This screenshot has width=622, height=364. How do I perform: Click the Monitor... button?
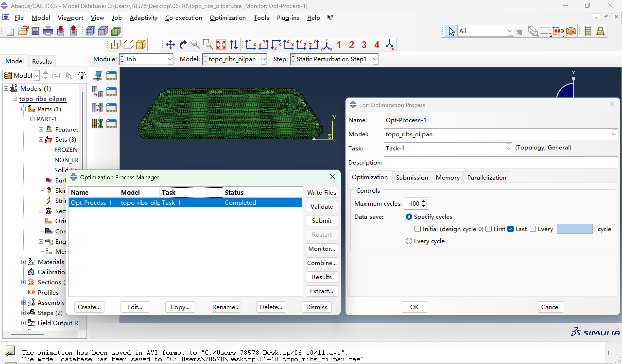pyautogui.click(x=322, y=249)
